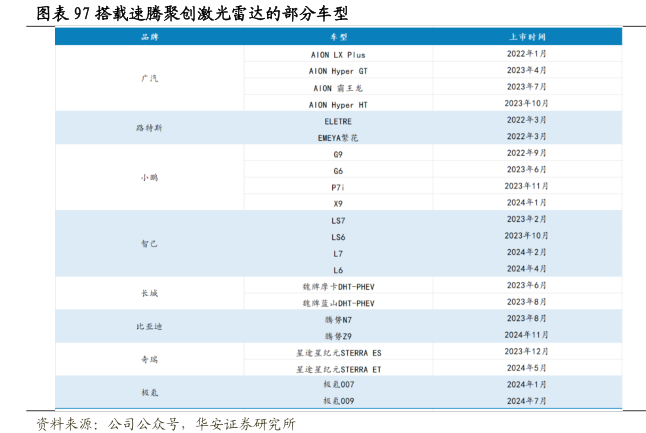
Task: Click the 车型 column header
Action: click(x=337, y=36)
